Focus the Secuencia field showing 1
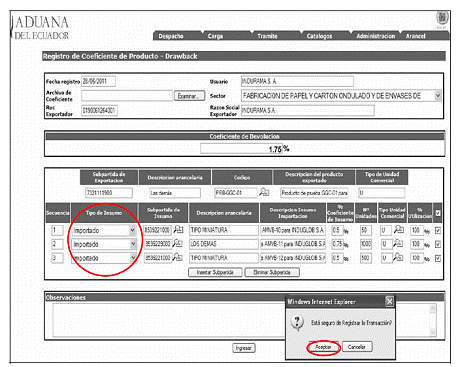460x367 pixels. [57, 230]
